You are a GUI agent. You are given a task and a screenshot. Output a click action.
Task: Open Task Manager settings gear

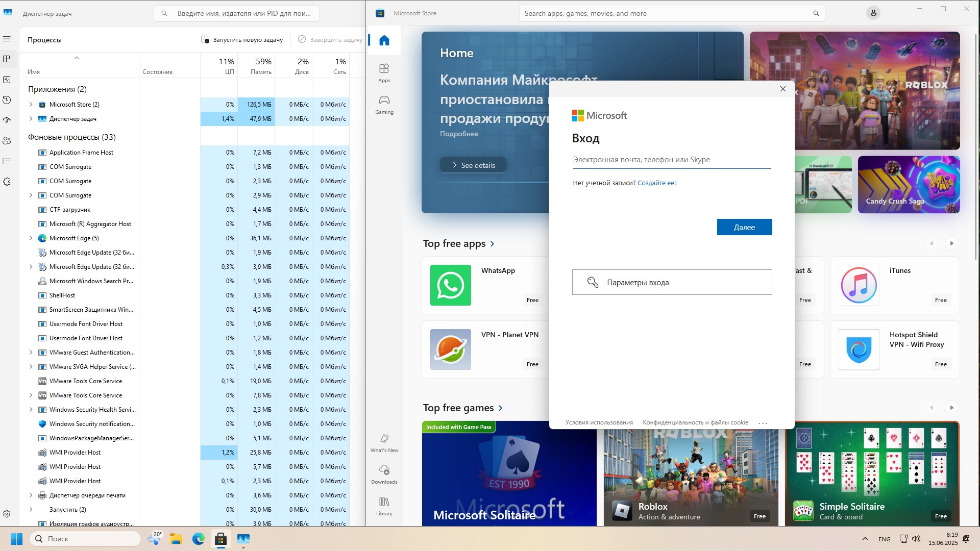(x=7, y=514)
